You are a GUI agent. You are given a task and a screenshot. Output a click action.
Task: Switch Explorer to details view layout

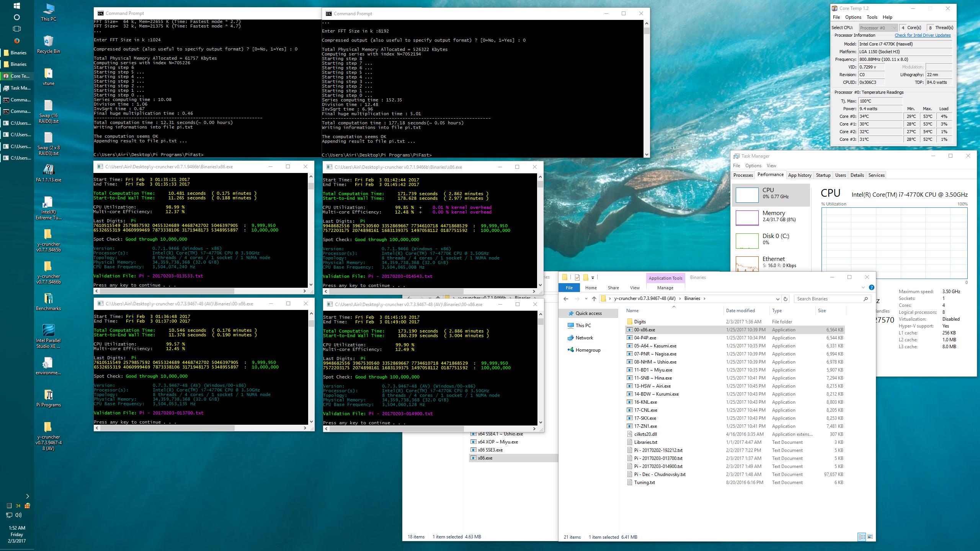tap(862, 537)
